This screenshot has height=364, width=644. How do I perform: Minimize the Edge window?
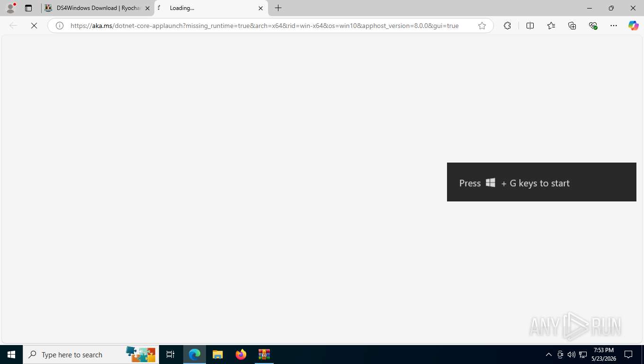coord(590,8)
